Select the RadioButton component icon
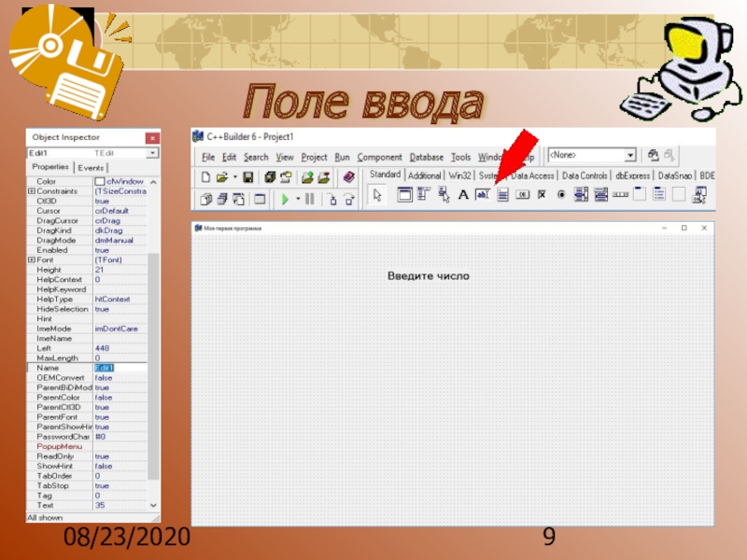 click(x=561, y=195)
